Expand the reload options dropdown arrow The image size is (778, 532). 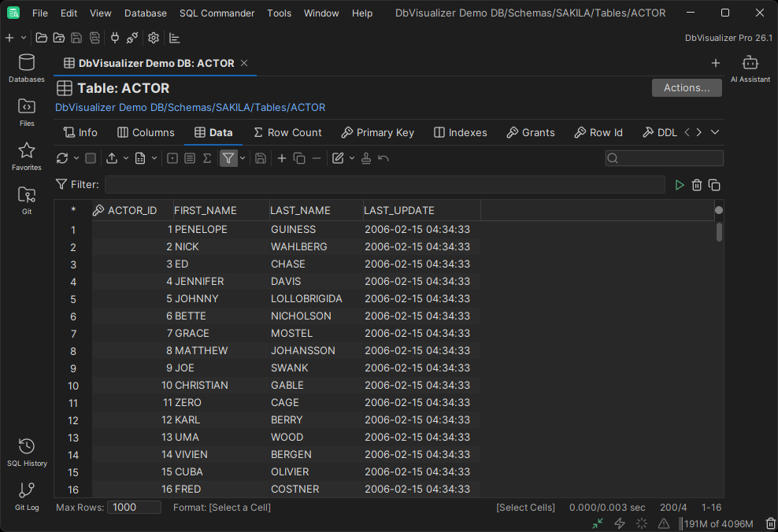(x=76, y=158)
